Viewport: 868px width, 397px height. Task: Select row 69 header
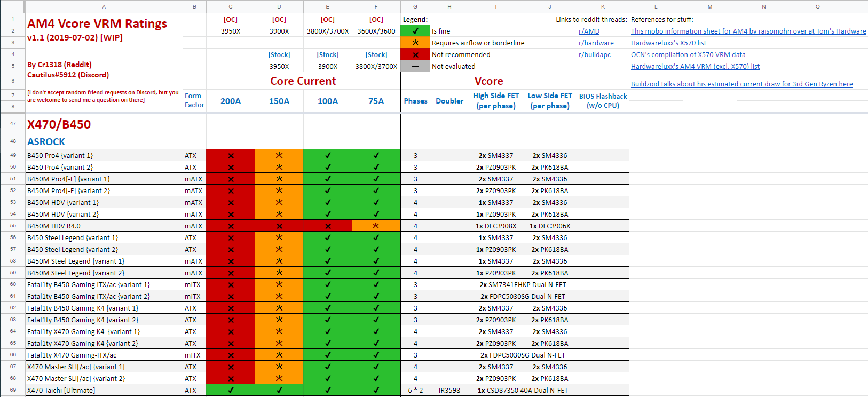[13, 390]
